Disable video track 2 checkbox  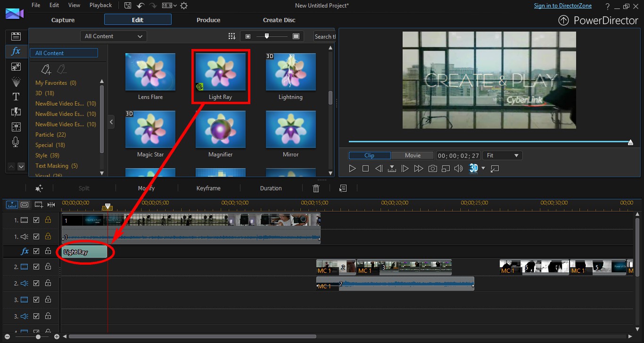click(36, 267)
